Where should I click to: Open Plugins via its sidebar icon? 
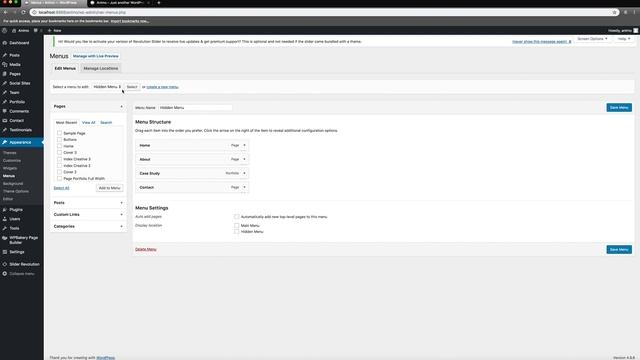click(x=4, y=209)
